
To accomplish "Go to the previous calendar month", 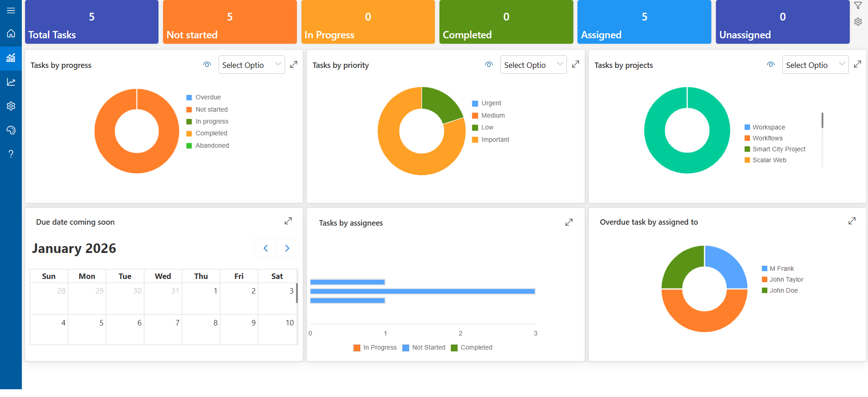I will [x=266, y=248].
